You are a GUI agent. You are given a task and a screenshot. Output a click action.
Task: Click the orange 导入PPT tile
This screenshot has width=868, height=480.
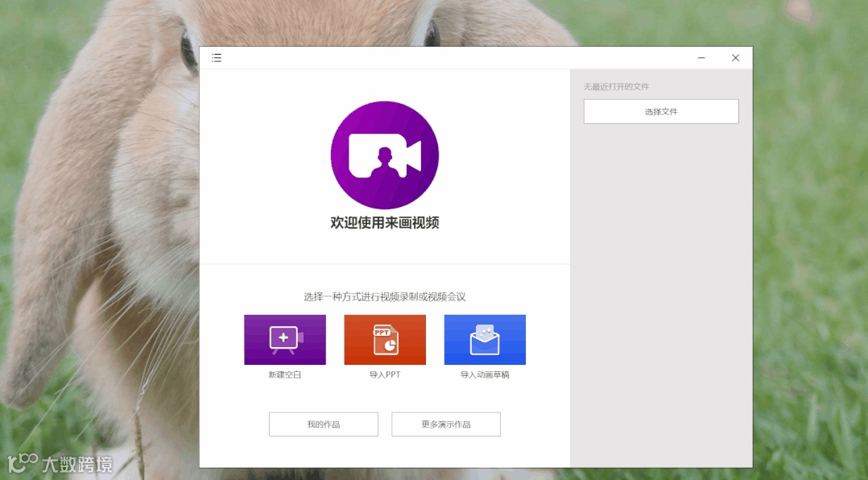point(385,340)
